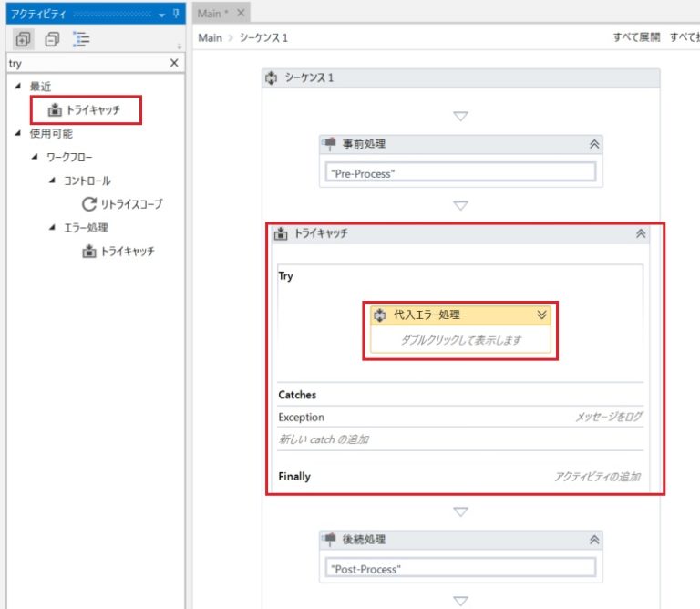This screenshot has width=700, height=609.
Task: Collapse the 使用可能 tree group
Action: (18, 133)
